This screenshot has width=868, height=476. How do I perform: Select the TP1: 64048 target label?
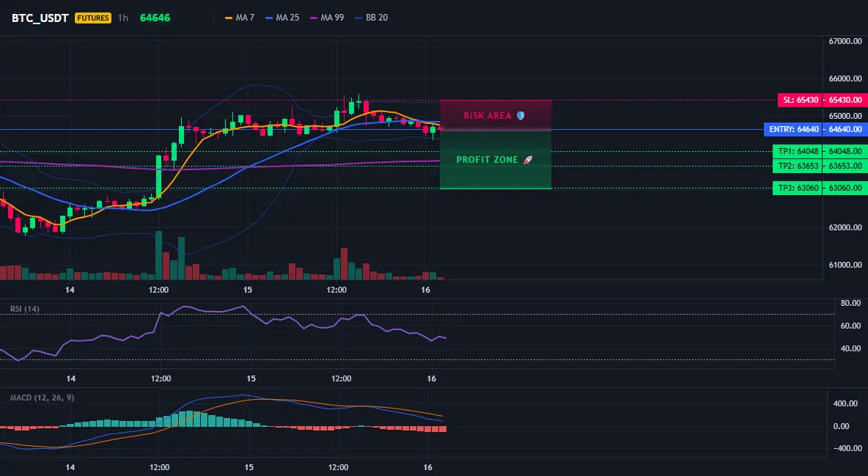coord(798,151)
